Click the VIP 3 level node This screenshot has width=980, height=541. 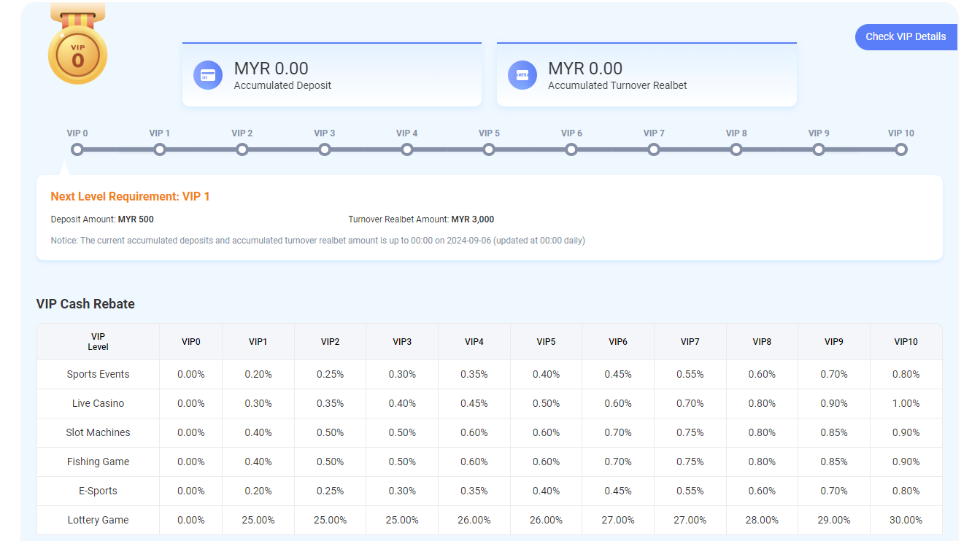[x=325, y=149]
